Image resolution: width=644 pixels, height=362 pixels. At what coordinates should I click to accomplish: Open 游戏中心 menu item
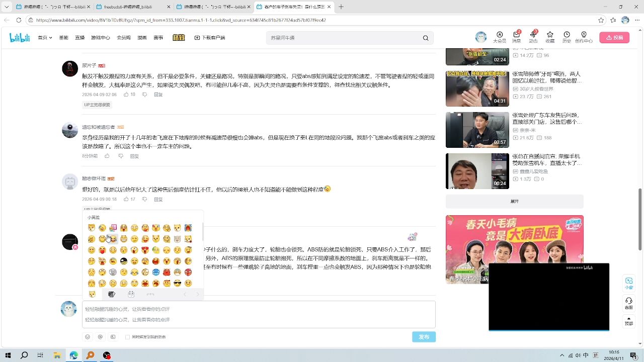(x=100, y=38)
